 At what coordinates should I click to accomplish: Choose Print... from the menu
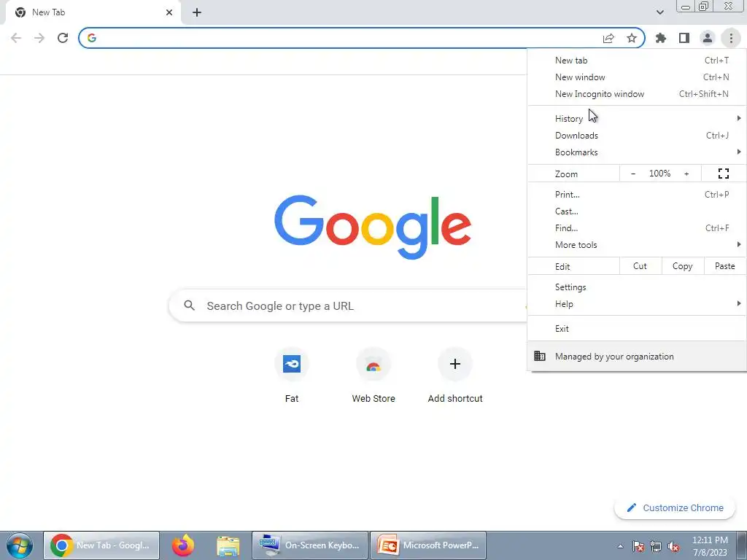coord(636,194)
